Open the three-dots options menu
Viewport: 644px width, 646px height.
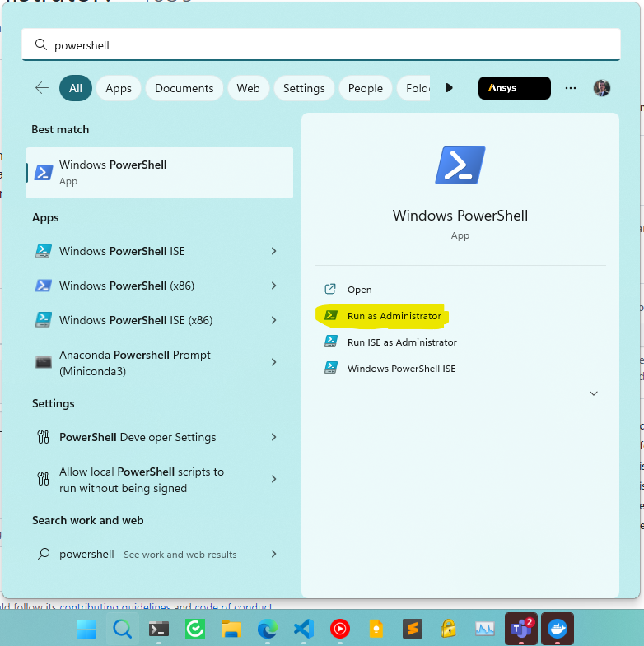coord(571,88)
